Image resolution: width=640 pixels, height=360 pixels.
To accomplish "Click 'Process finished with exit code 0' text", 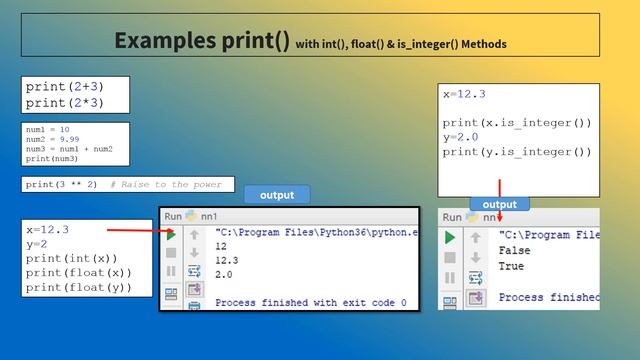I will point(311,303).
